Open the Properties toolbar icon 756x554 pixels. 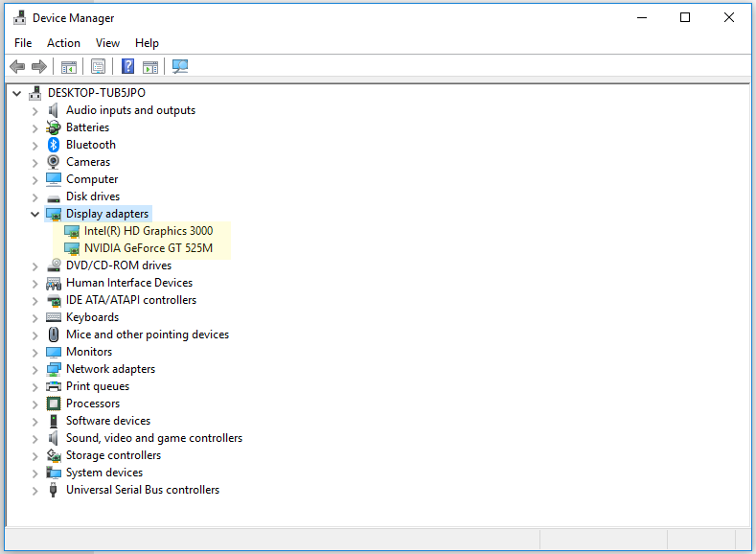click(x=98, y=66)
